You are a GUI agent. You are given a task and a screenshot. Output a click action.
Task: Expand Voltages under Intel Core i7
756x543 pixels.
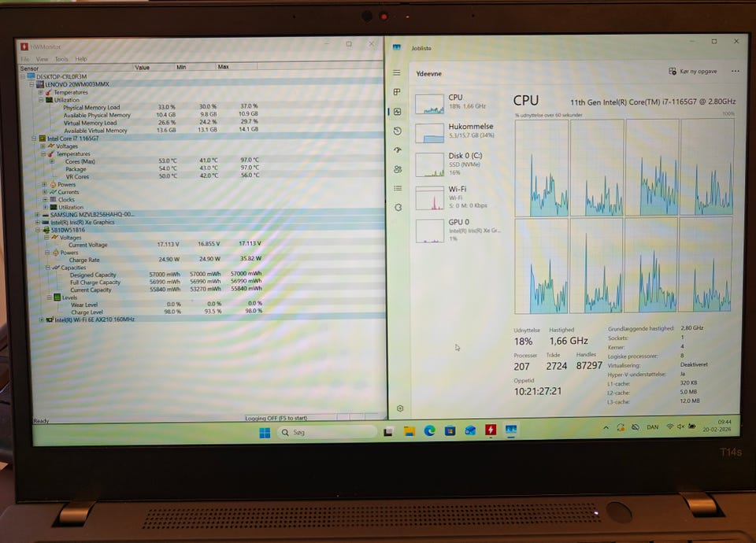[43, 146]
